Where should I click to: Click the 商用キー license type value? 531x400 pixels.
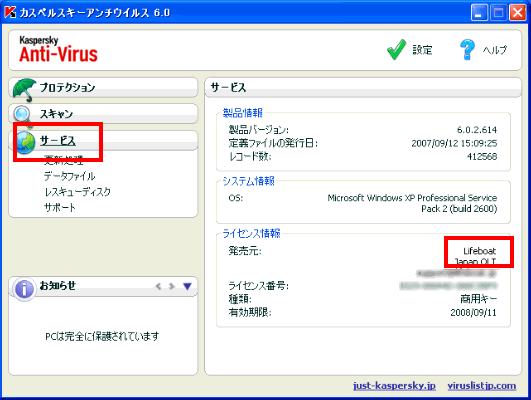pos(479,299)
